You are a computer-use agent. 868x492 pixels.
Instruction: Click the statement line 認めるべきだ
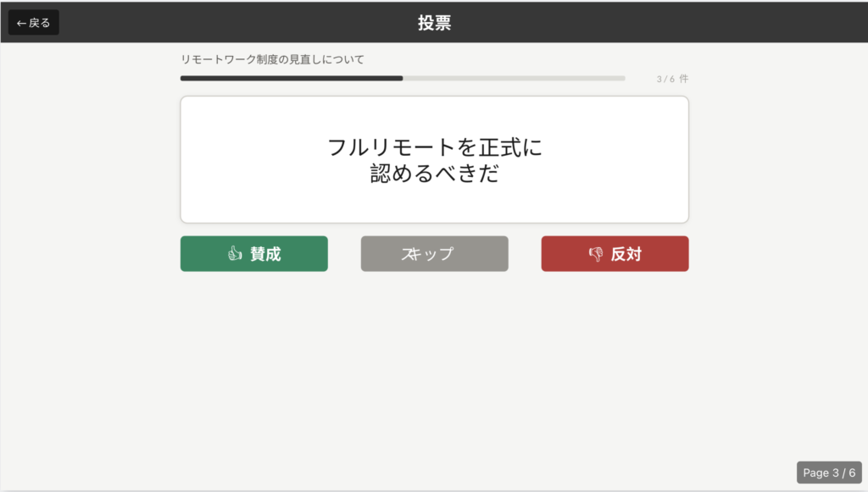click(x=434, y=174)
